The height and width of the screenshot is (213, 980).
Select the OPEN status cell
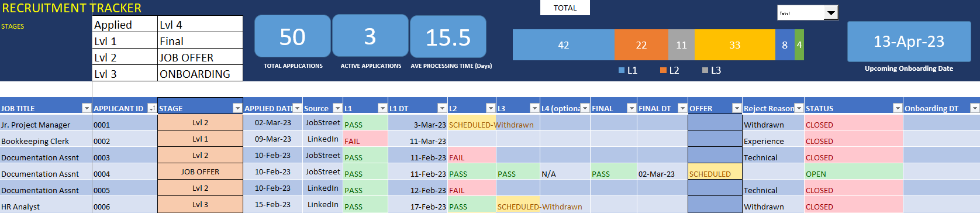[853, 171]
